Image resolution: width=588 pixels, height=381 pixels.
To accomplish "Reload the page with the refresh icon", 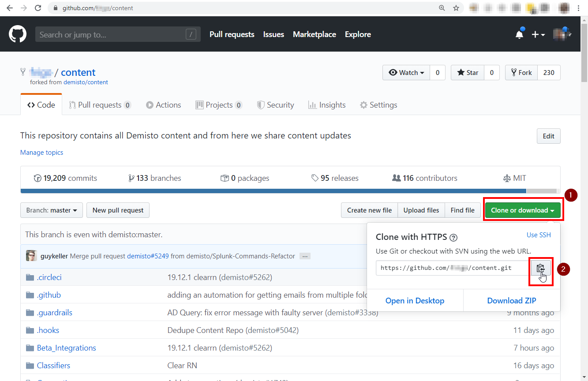I will pyautogui.click(x=38, y=7).
